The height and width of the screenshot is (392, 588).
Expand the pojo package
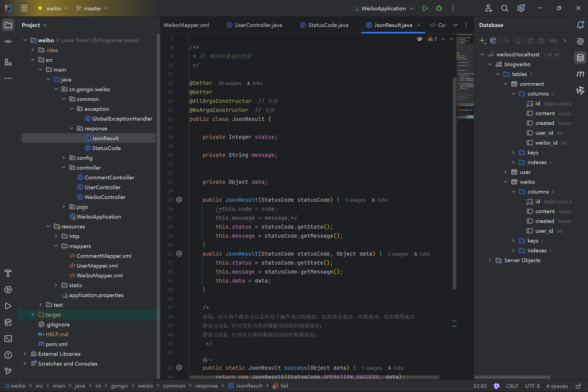tap(64, 207)
